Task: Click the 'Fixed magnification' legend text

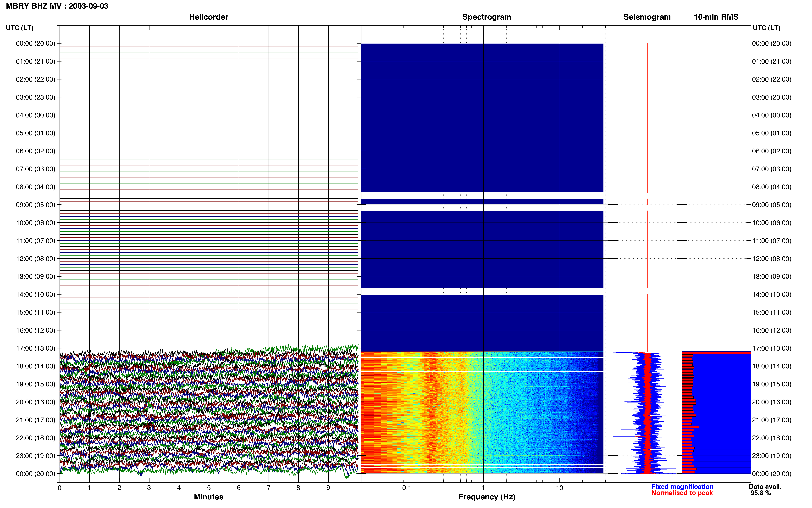Action: tap(682, 486)
